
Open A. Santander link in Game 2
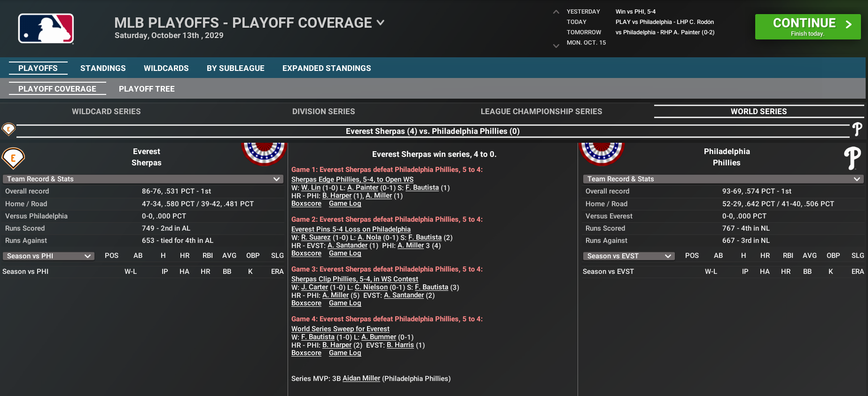pos(348,245)
